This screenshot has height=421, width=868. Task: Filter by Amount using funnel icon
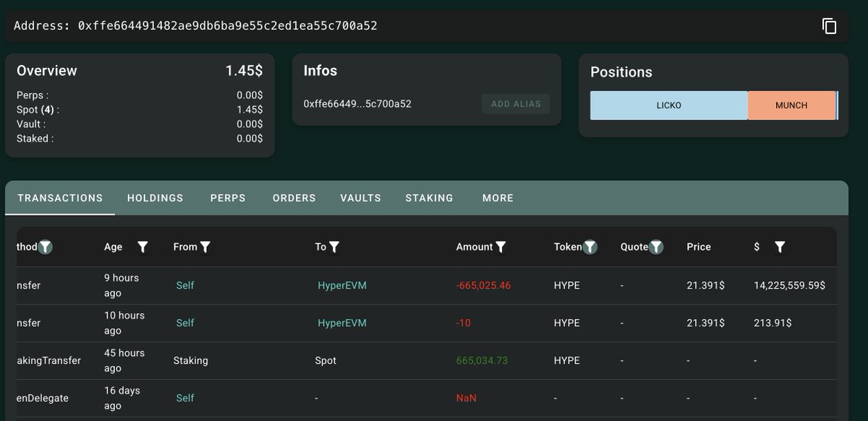tap(501, 247)
